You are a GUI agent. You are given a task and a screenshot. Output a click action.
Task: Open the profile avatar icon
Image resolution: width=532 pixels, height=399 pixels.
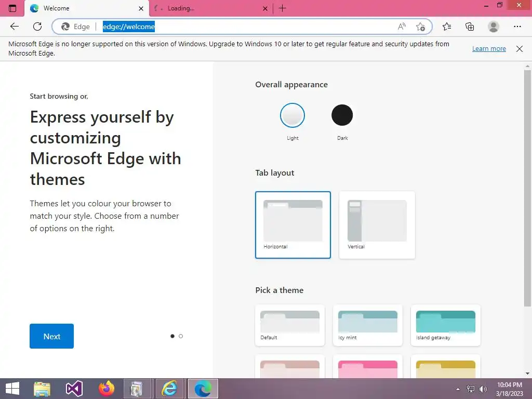pos(494,26)
